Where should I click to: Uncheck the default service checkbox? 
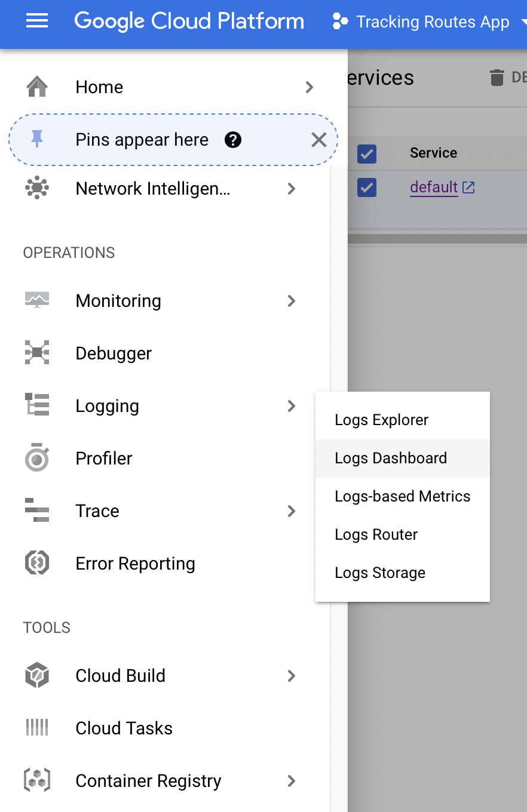(367, 187)
